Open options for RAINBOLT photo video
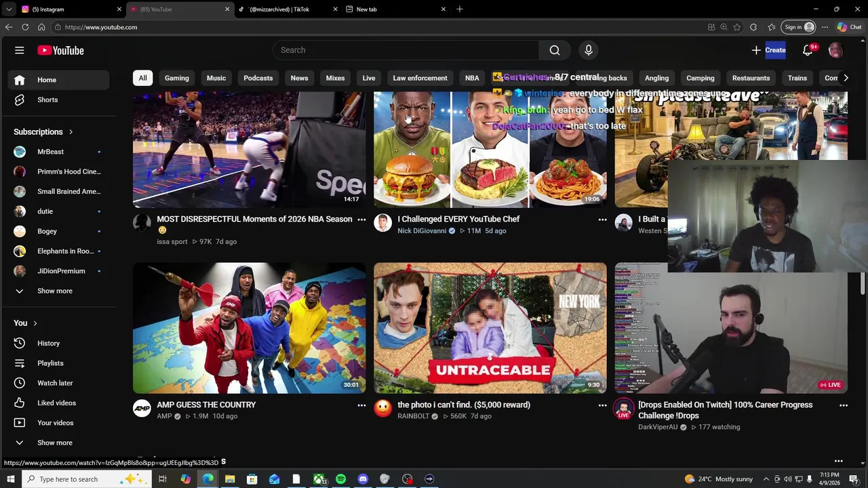This screenshot has height=488, width=868. click(x=602, y=405)
